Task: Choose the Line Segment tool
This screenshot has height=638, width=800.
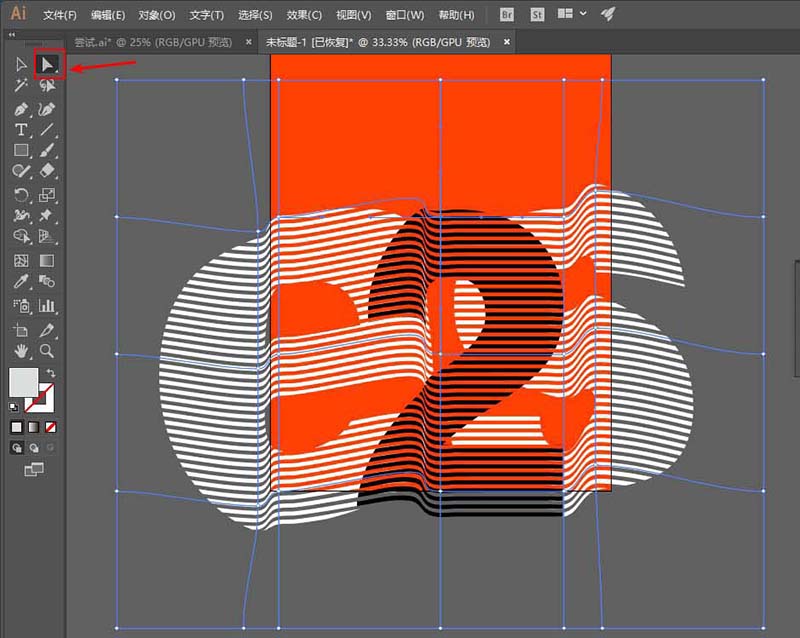Action: (x=46, y=130)
